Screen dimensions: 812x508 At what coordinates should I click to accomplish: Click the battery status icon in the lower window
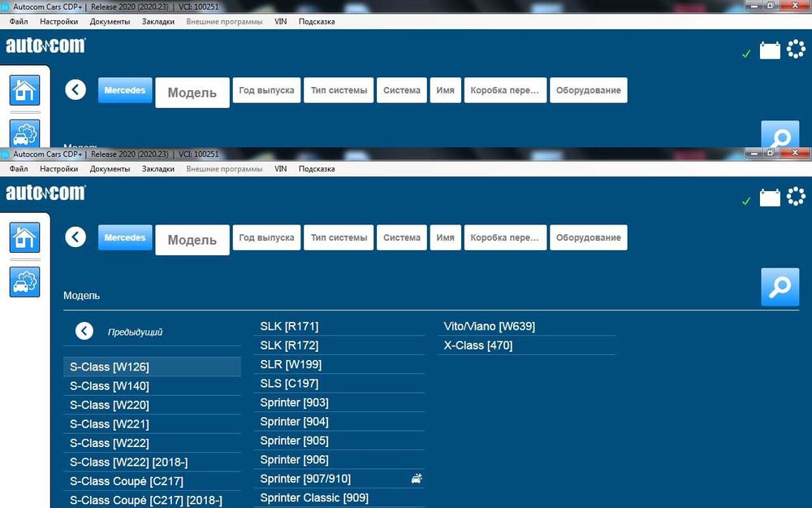coord(770,198)
